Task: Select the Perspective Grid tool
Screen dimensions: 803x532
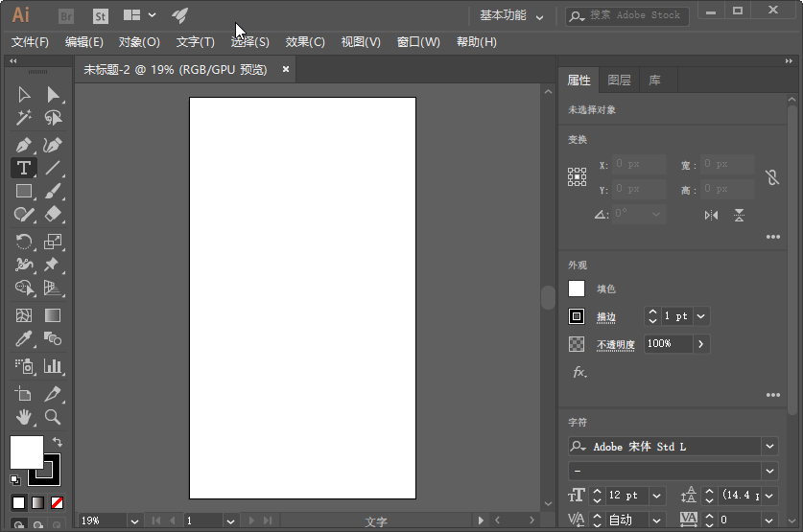Action: 53,288
